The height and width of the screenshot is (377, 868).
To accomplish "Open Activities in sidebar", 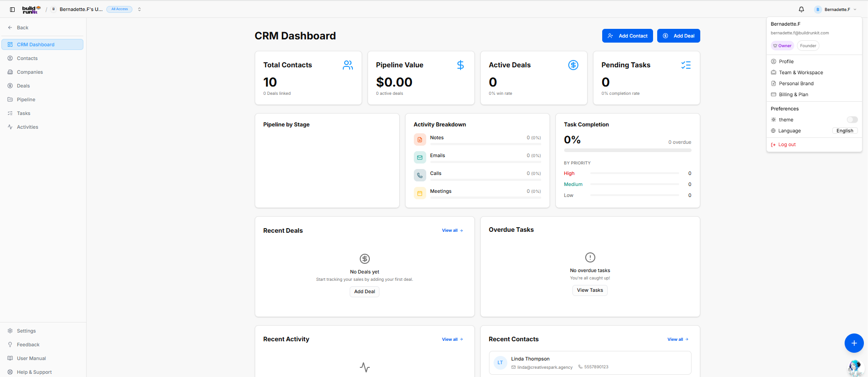I will (x=43, y=127).
